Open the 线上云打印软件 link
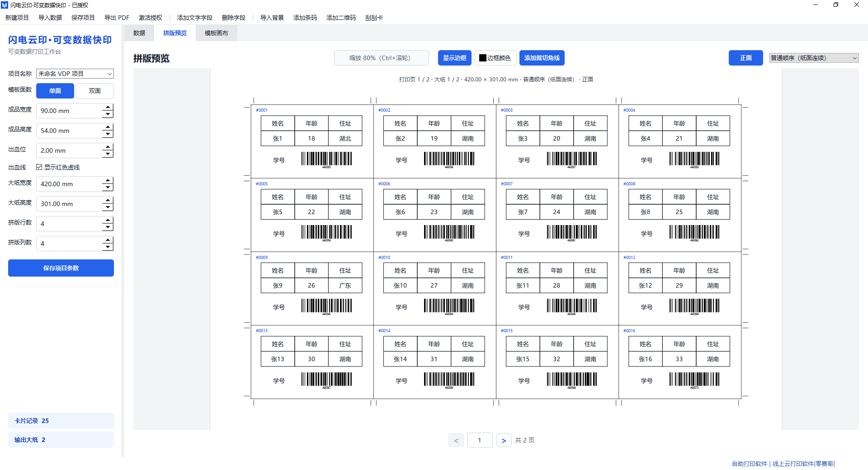Viewport: 868px width, 470px height. point(793,464)
